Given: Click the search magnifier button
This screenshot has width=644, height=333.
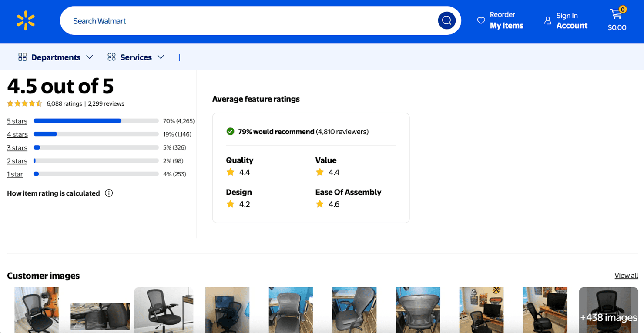Looking at the screenshot, I should (446, 20).
